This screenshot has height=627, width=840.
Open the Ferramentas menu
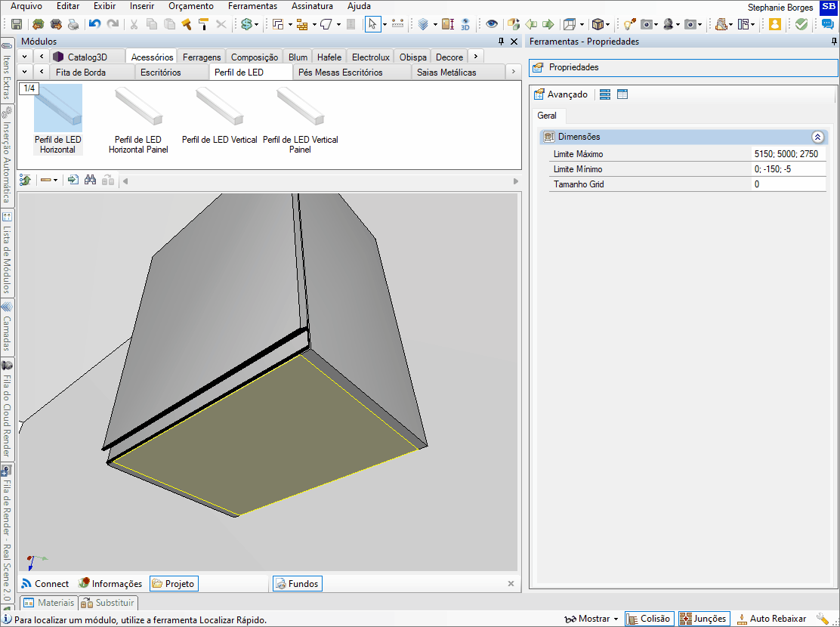[x=253, y=6]
